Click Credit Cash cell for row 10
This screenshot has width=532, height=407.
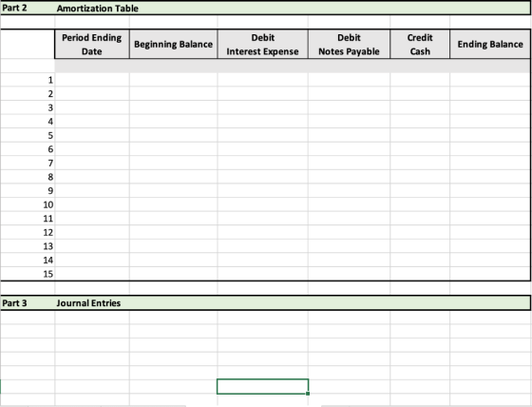(x=420, y=204)
